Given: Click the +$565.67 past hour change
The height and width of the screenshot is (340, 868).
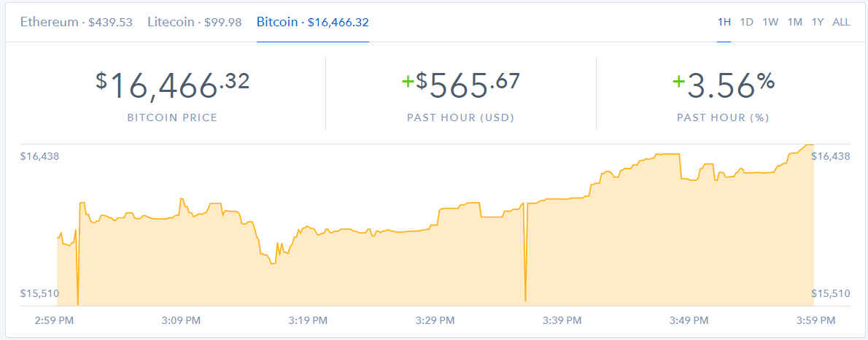Looking at the screenshot, I should (x=461, y=85).
